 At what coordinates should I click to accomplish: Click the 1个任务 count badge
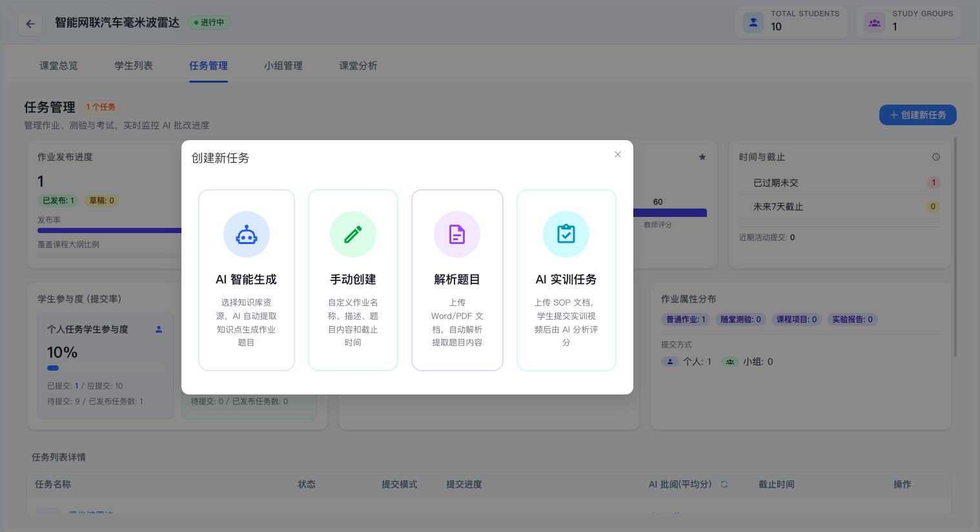[x=101, y=107]
